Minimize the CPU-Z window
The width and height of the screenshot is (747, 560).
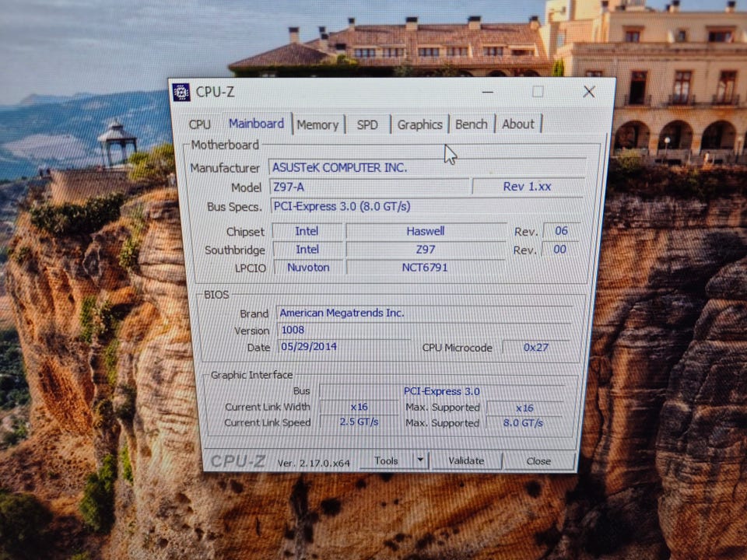tap(487, 92)
